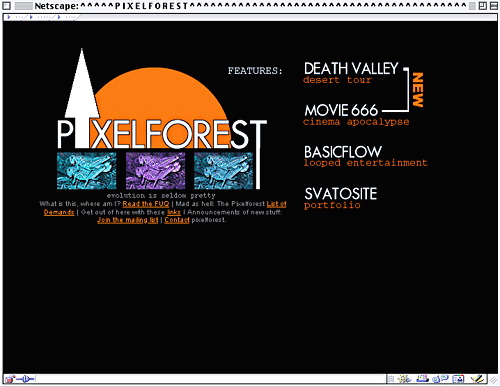This screenshot has width=500, height=387.
Task: Click the component bar grip handle
Action: pos(391,379)
